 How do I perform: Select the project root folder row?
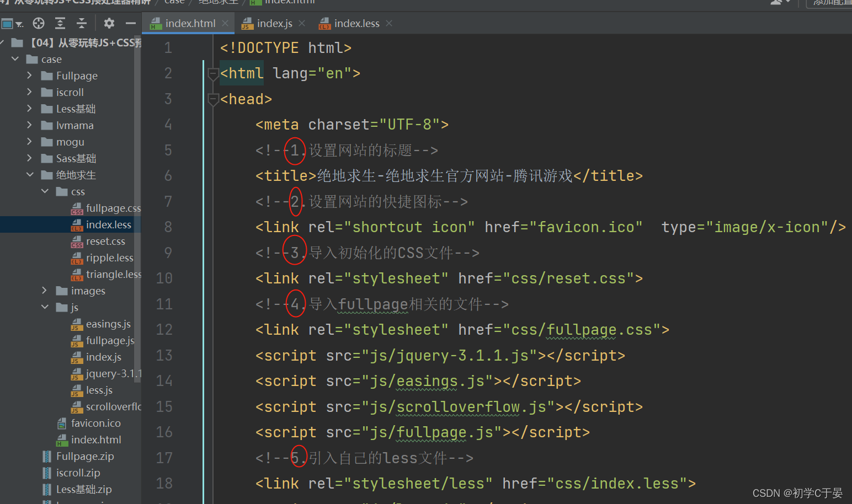tap(71, 42)
